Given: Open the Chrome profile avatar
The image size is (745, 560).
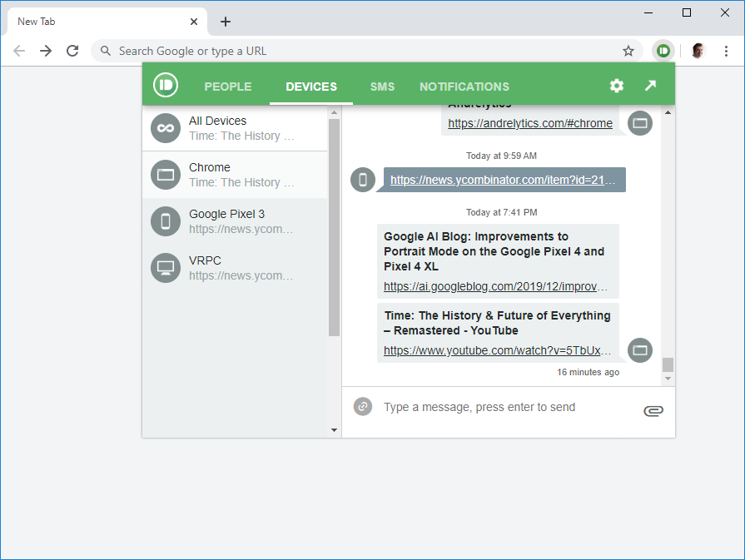Looking at the screenshot, I should pos(698,51).
